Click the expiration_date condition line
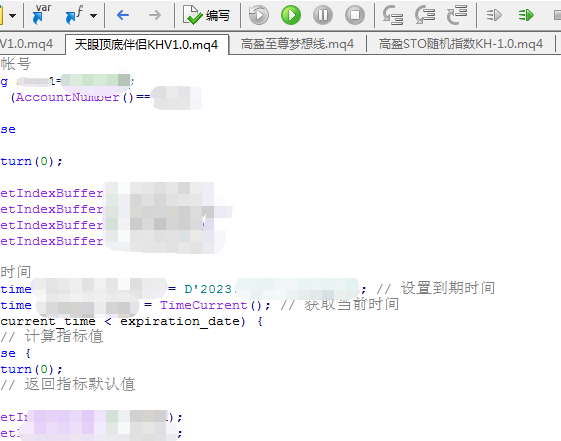 131,321
